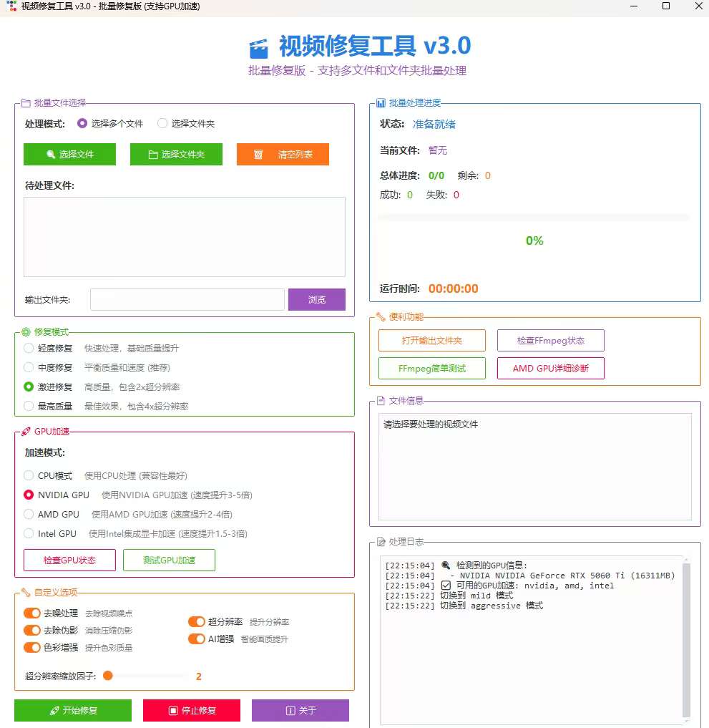
Task: Open AMD GPU详细诊断
Action: click(551, 368)
